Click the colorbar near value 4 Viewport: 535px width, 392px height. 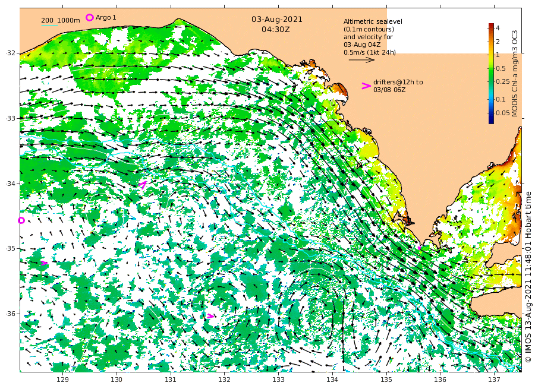pyautogui.click(x=491, y=28)
